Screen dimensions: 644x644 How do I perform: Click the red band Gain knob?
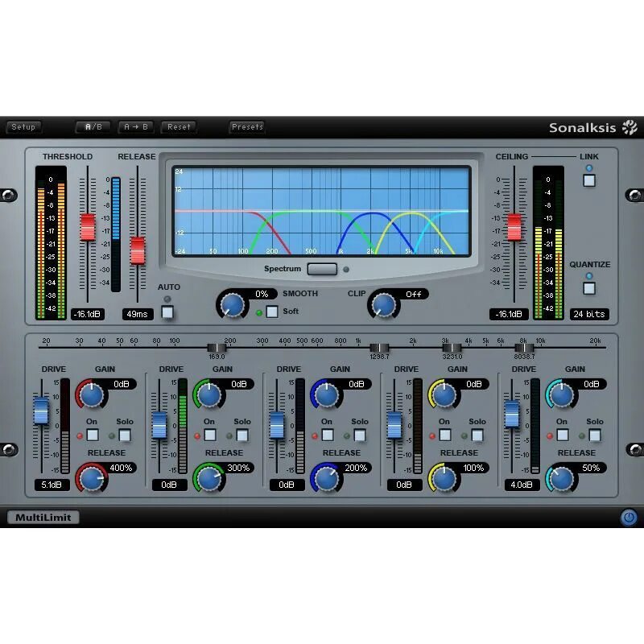[92, 395]
